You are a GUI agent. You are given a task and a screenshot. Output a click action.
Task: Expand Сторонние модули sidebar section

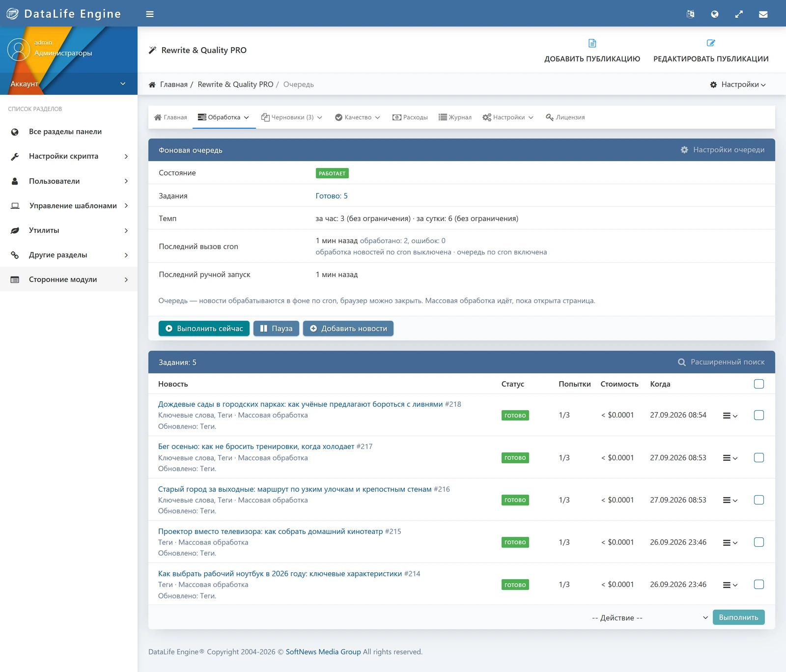[69, 279]
